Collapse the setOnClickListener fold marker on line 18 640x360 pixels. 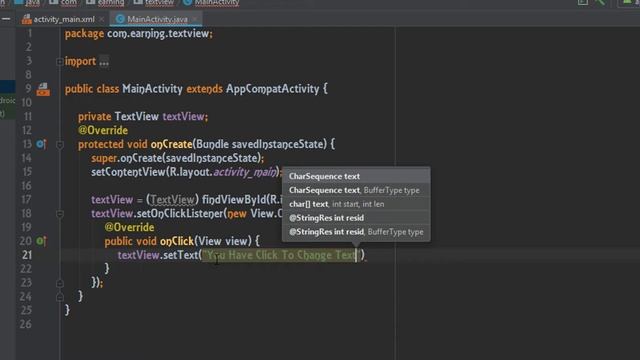coord(60,214)
